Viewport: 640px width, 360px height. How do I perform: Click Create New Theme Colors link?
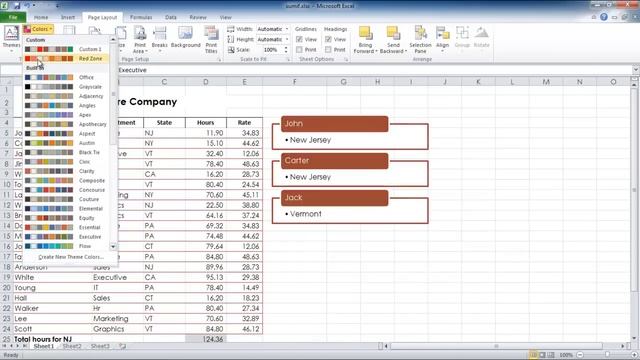[70, 257]
